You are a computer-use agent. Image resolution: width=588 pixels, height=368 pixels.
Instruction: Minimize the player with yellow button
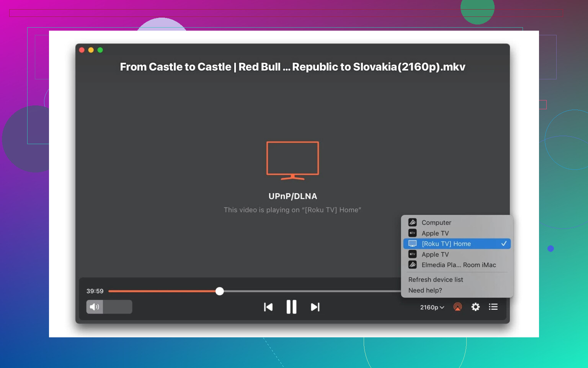[x=91, y=50]
